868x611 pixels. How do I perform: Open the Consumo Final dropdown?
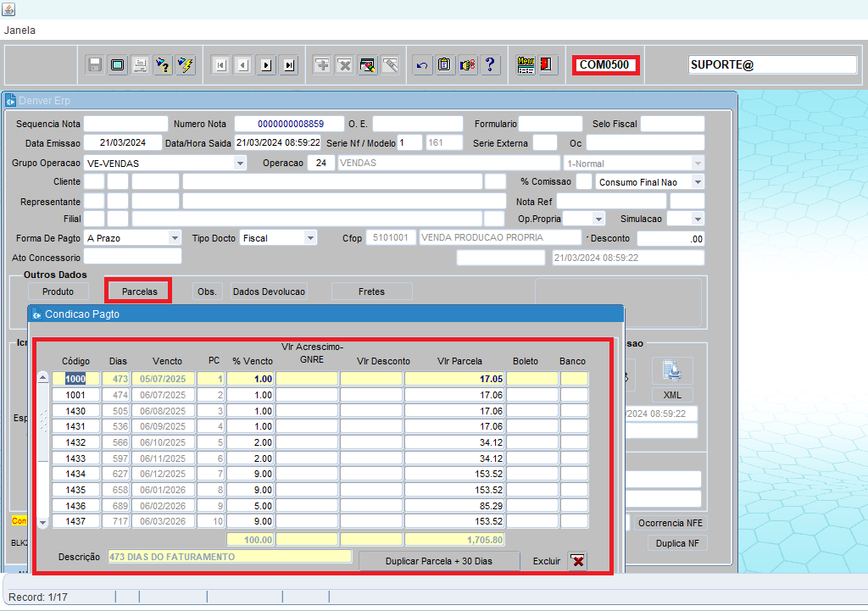tap(697, 182)
